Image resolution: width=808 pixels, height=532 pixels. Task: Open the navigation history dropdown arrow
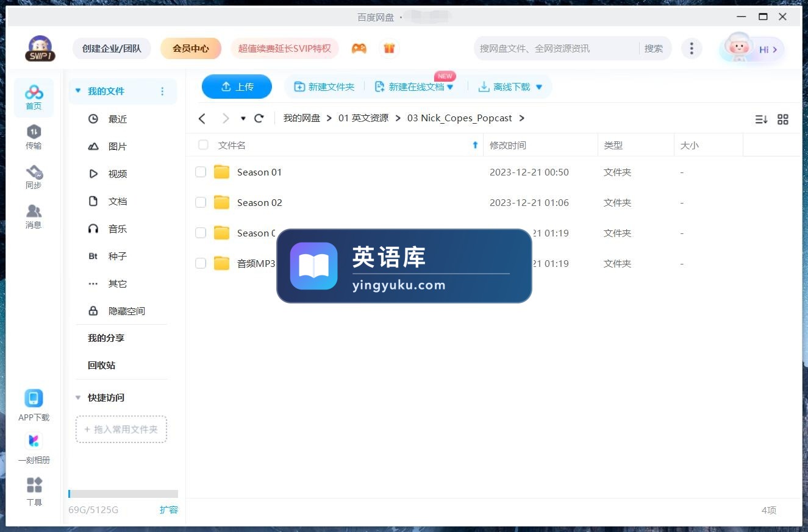[243, 118]
